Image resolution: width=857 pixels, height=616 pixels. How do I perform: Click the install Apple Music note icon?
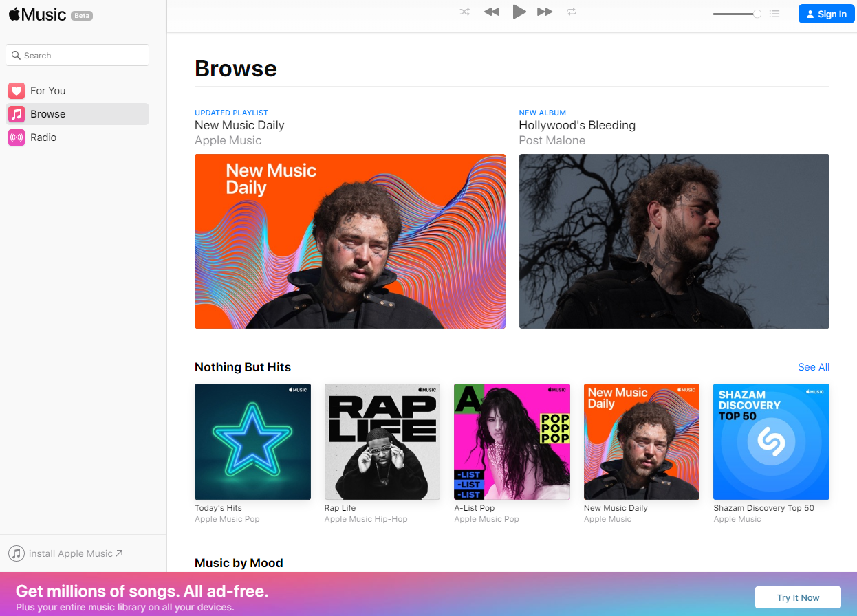pos(17,553)
